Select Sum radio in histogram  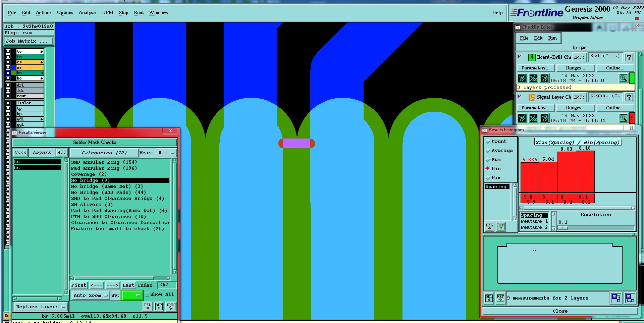(x=488, y=160)
